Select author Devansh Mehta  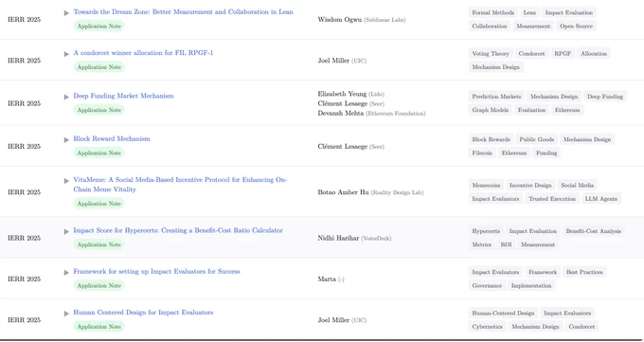341,113
